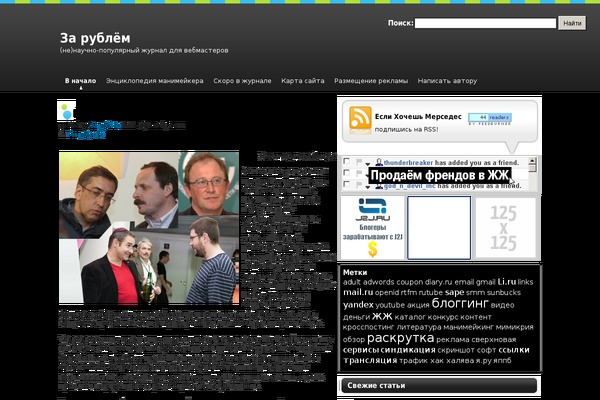
Task: Select the кросспостинг tag
Action: (368, 327)
